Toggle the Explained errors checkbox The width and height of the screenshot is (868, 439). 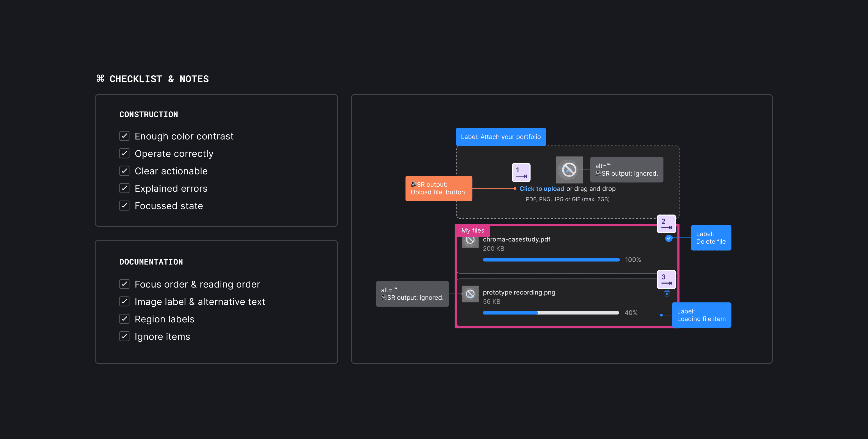[x=124, y=188]
